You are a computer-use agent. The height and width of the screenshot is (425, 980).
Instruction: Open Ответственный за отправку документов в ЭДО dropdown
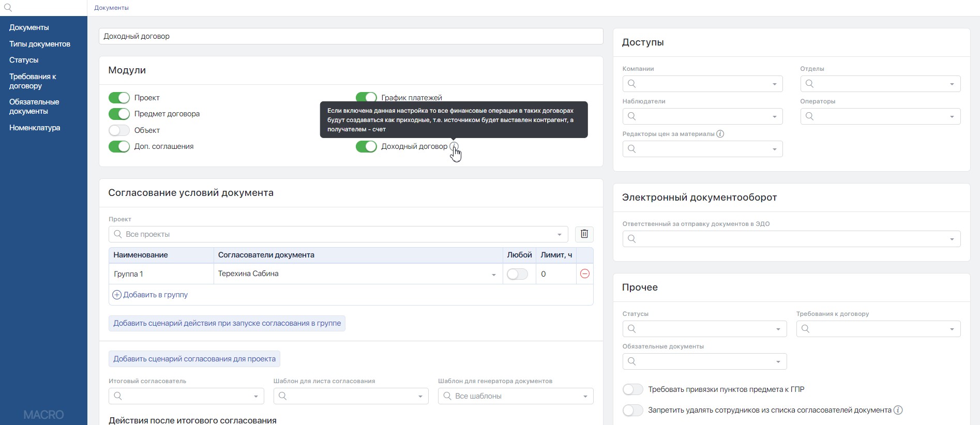pyautogui.click(x=791, y=239)
